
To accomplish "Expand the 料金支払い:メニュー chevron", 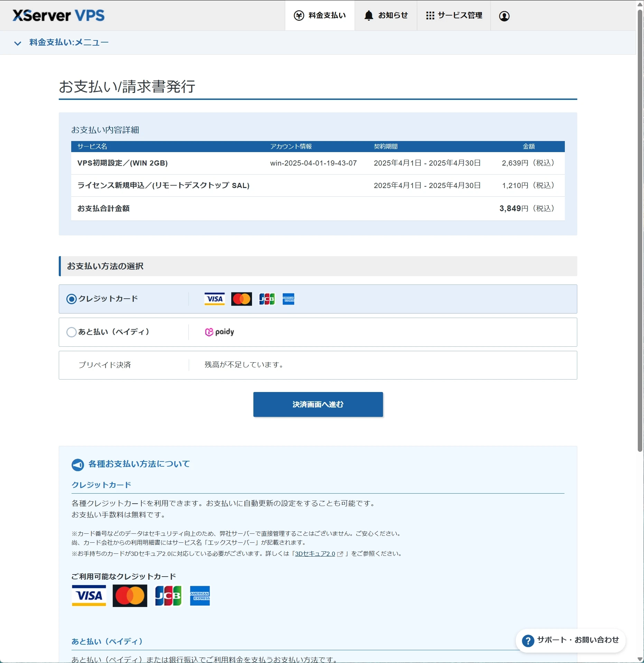I will pos(18,43).
